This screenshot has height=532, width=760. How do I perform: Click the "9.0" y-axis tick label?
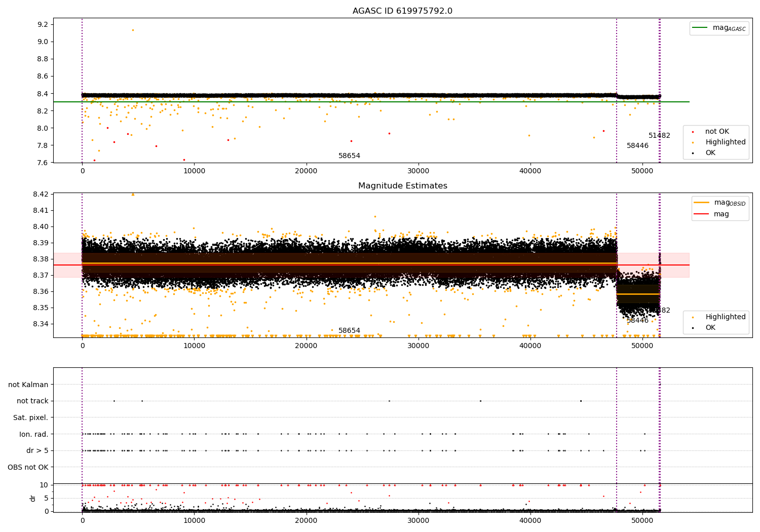[43, 42]
